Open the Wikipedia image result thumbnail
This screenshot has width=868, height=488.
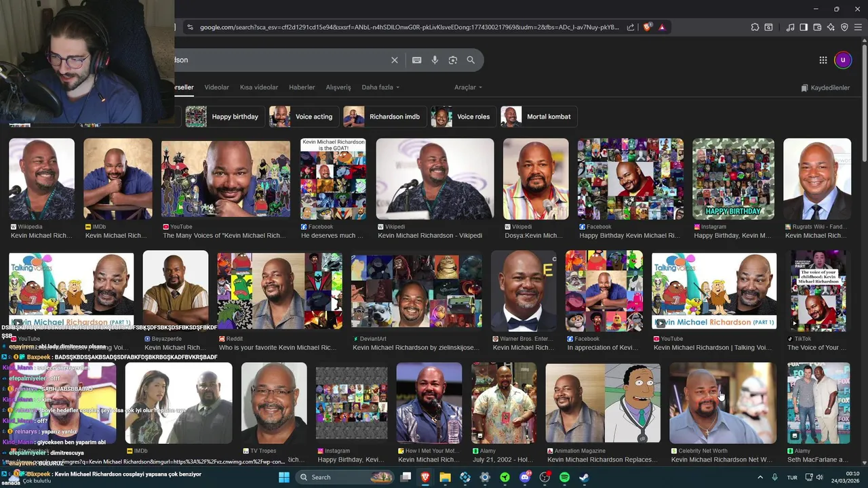41,179
